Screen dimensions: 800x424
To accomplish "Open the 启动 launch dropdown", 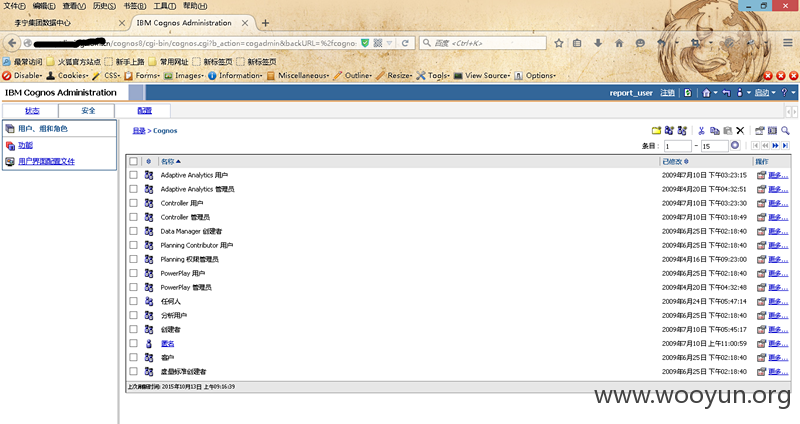I will tap(765, 93).
